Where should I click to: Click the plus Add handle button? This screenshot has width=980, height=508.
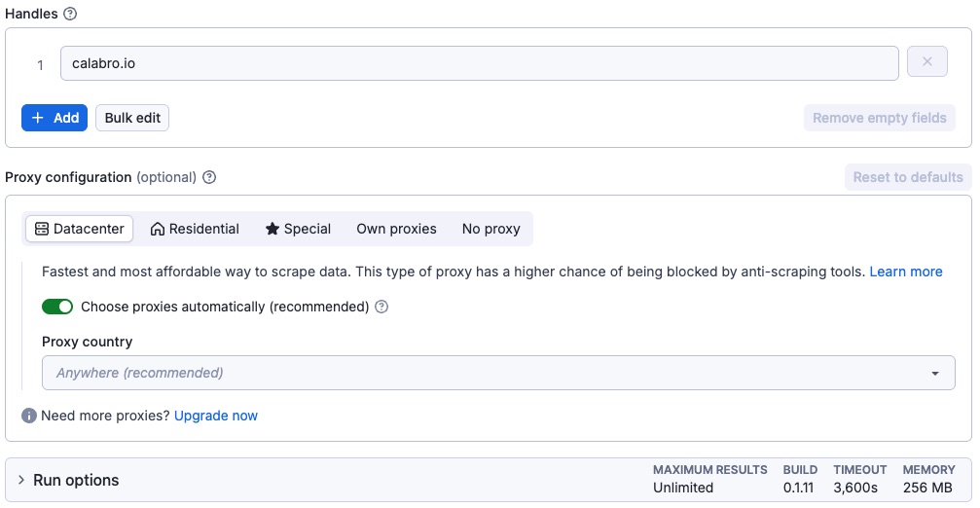(x=54, y=118)
